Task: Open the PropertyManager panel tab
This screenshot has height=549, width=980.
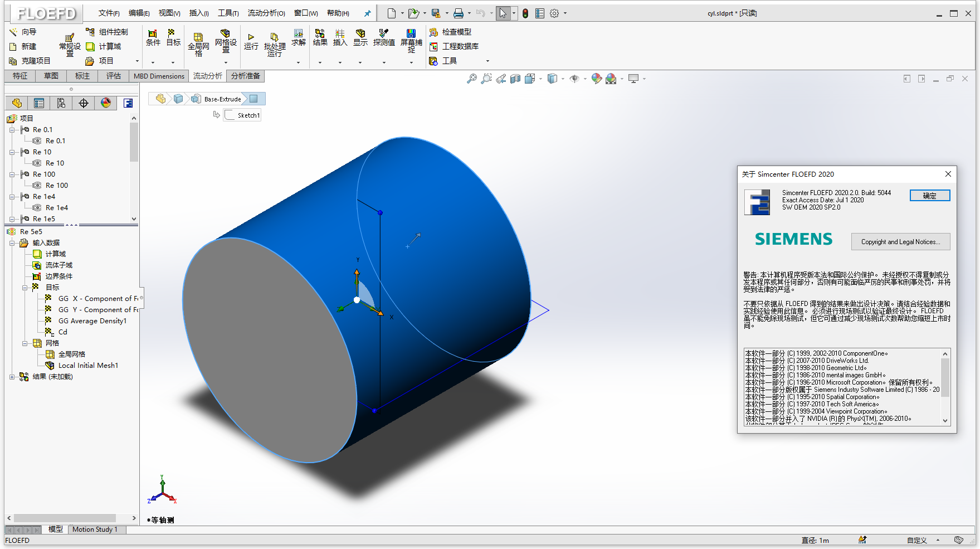Action: [x=39, y=103]
